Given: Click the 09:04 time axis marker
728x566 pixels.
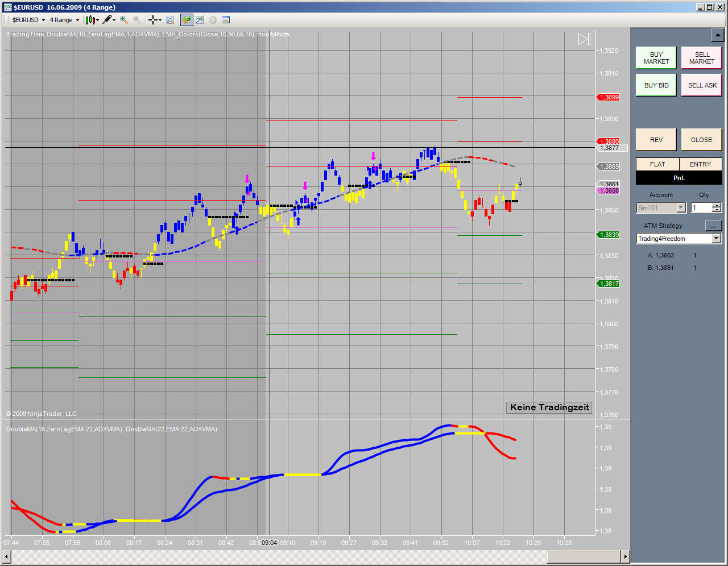Looking at the screenshot, I should (270, 543).
